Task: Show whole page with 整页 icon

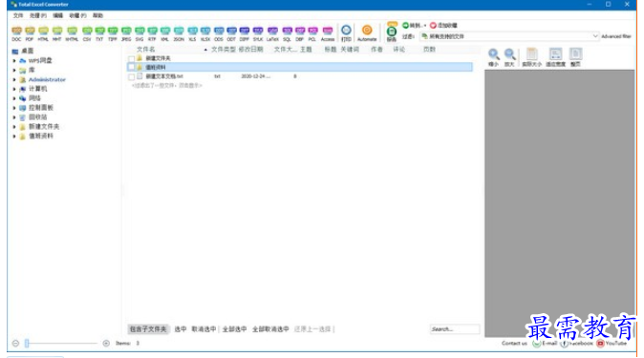Action: tap(575, 57)
